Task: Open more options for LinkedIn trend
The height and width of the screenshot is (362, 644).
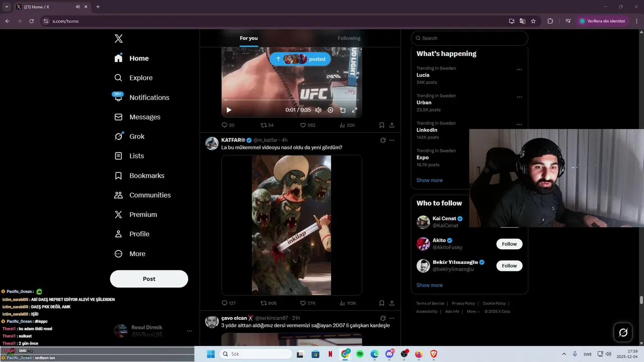Action: tap(519, 124)
